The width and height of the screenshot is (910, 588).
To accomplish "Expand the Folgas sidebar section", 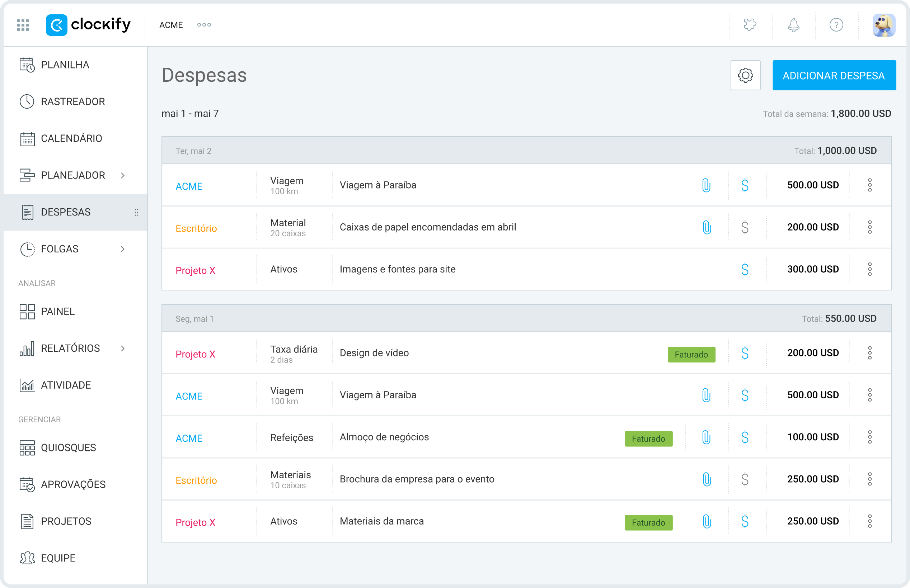I will pos(122,249).
